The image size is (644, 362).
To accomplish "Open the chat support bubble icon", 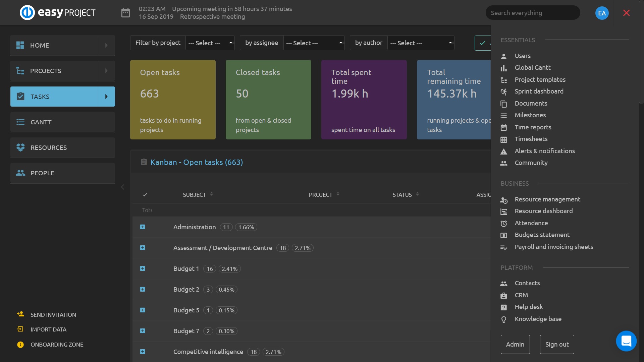I will pos(626,341).
